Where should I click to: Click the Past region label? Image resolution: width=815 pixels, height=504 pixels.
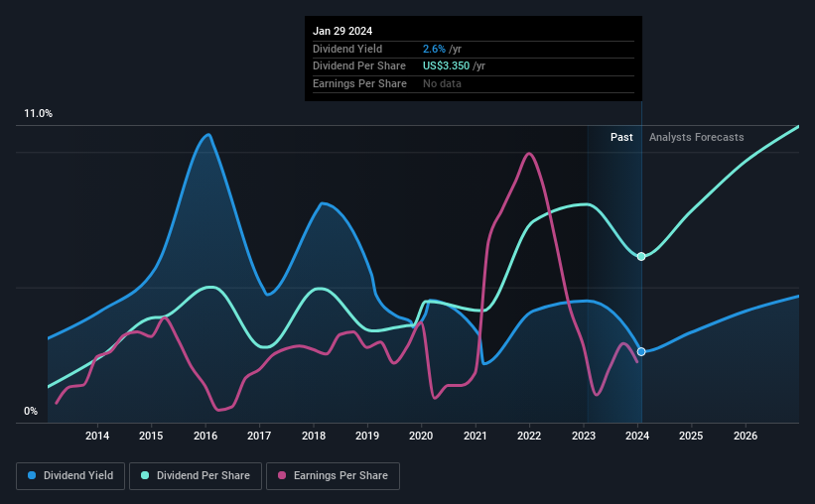(x=621, y=137)
